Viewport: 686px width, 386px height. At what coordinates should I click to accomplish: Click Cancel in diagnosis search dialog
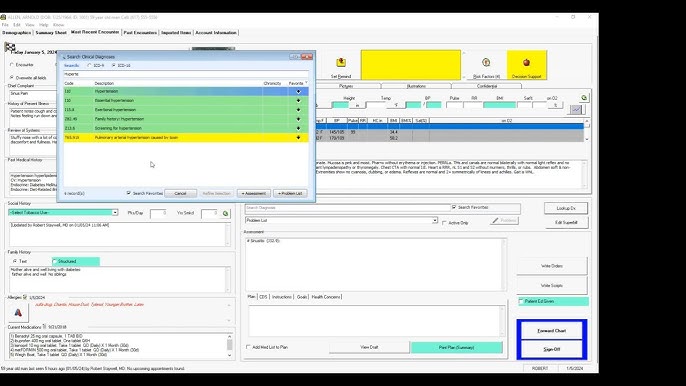coord(180,193)
